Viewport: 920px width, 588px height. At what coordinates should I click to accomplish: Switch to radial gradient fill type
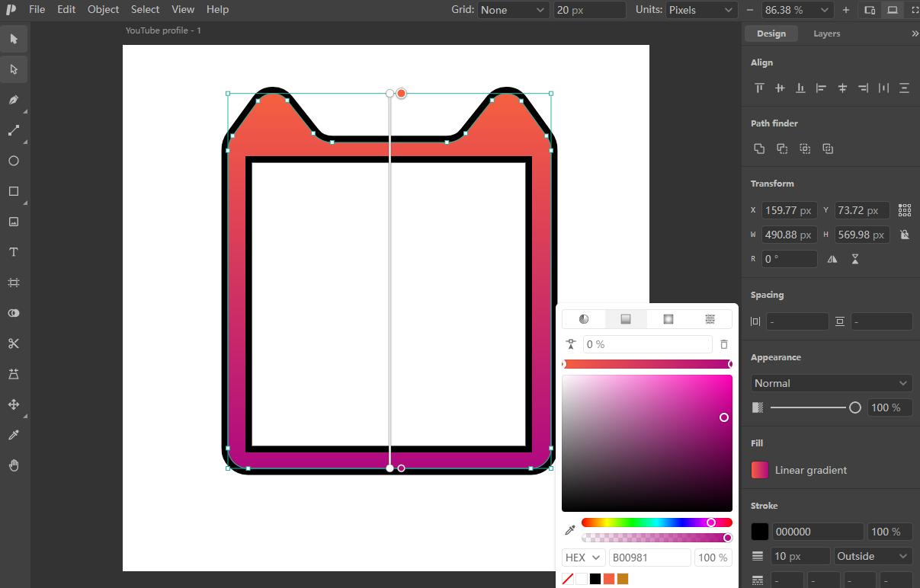pyautogui.click(x=668, y=319)
